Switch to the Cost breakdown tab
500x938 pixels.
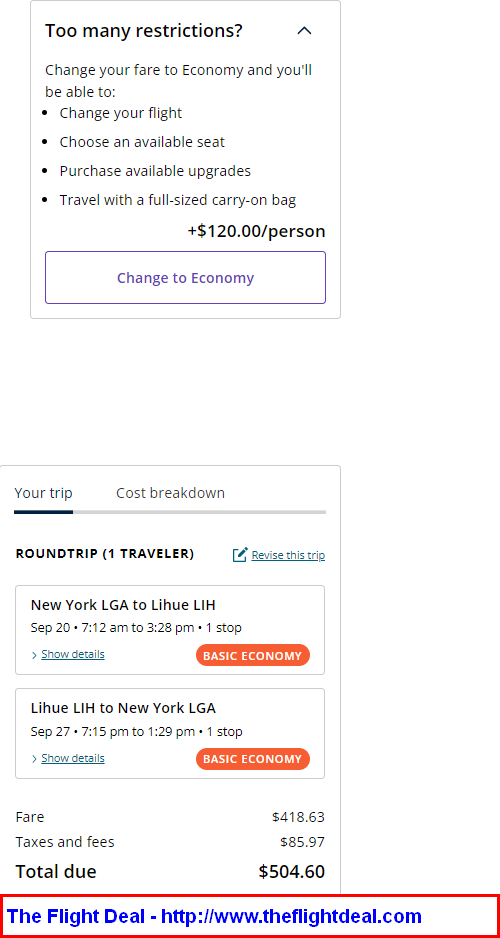tap(170, 493)
